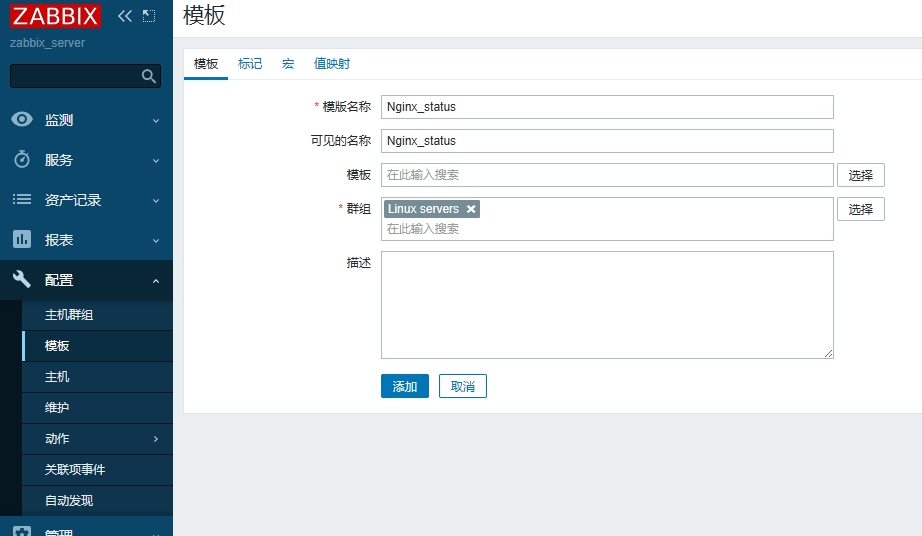This screenshot has height=536, width=922.
Task: Collapse sidebar with double-arrow icon
Action: tap(125, 16)
